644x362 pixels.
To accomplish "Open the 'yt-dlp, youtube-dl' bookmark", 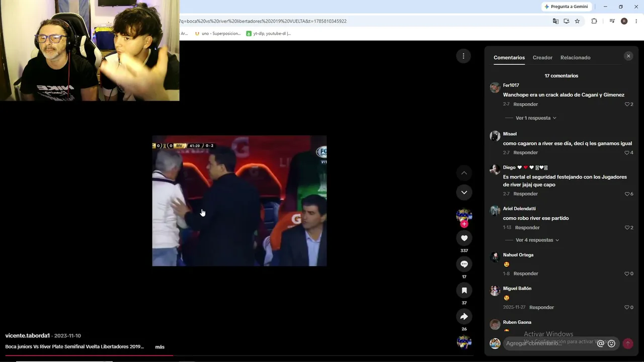I will (269, 33).
